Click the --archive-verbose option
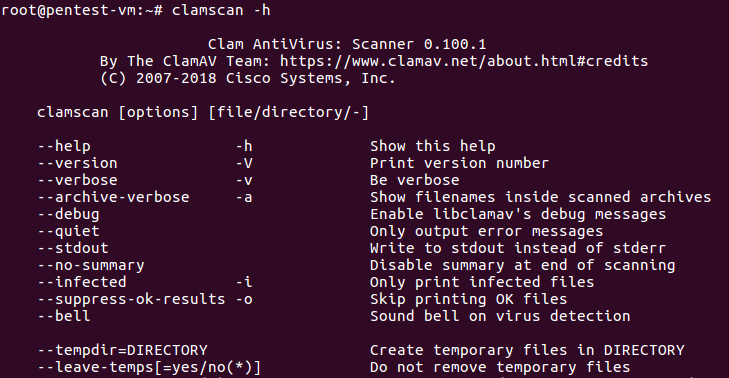729x378 pixels. click(113, 197)
